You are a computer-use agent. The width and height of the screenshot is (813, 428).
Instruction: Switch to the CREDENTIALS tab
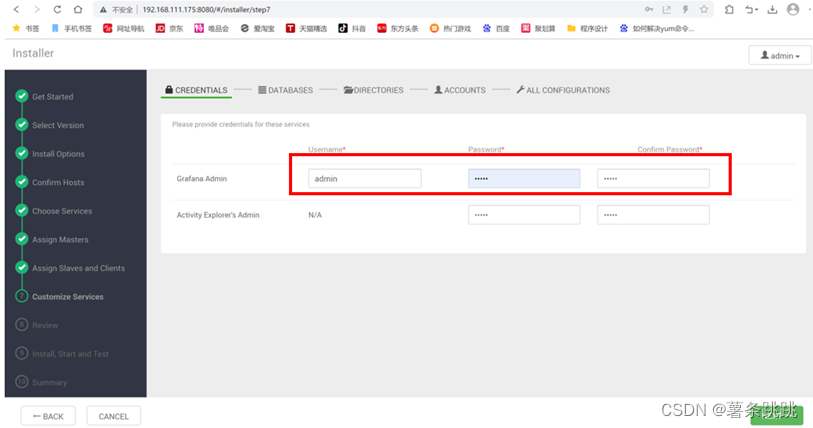196,90
